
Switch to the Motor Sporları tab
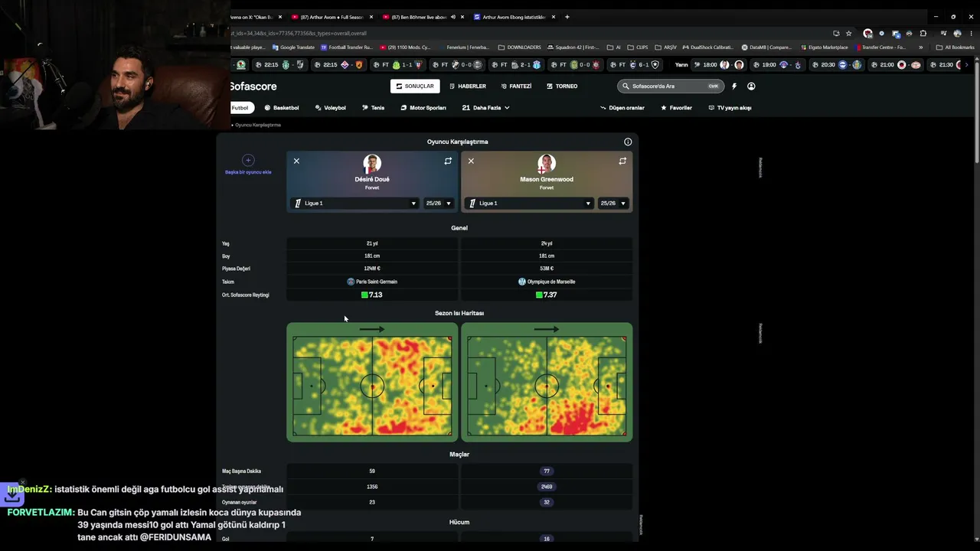pos(423,108)
